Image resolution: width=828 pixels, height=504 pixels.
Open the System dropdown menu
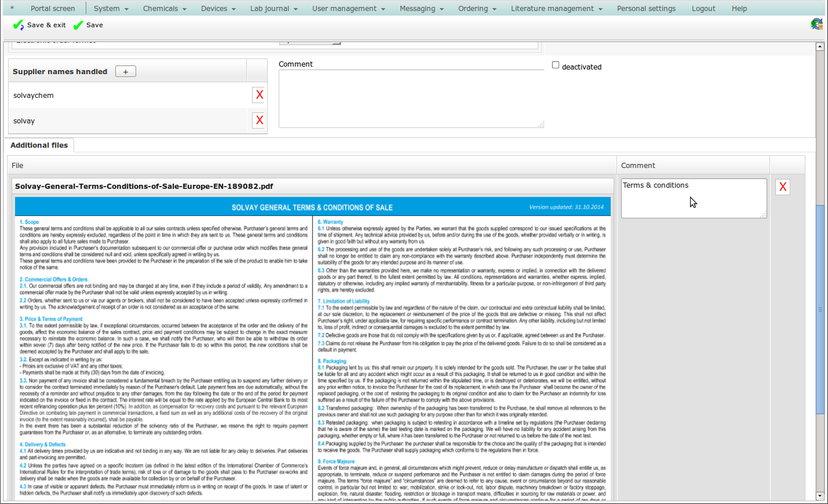[x=111, y=9]
